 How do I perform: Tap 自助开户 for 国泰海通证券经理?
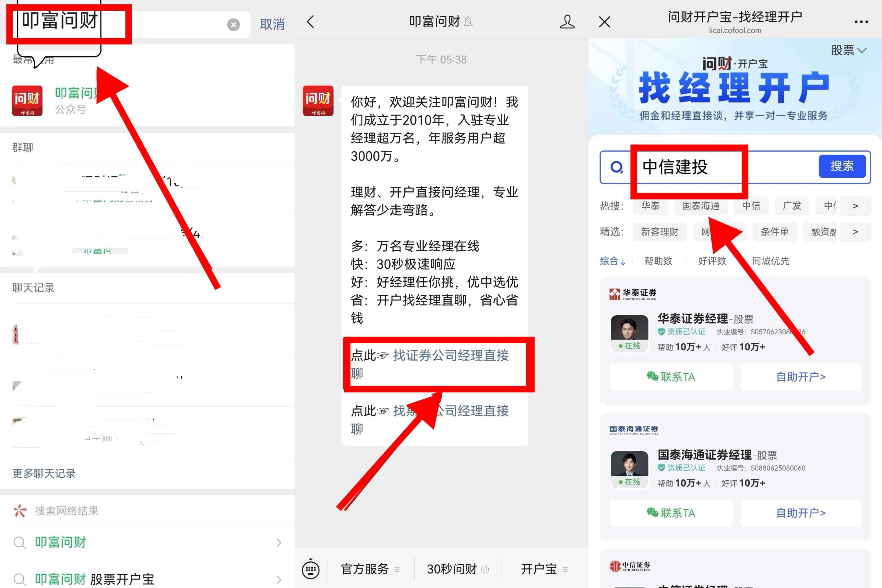click(801, 513)
